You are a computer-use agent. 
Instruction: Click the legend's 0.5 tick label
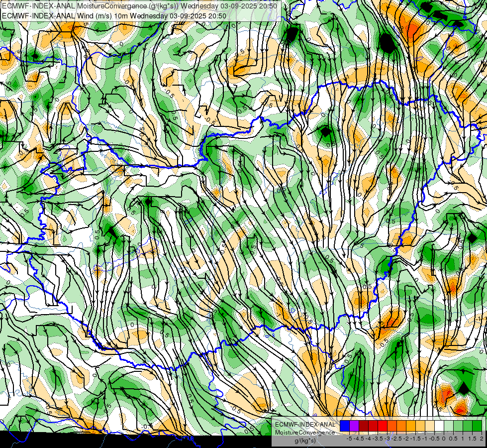453,439
